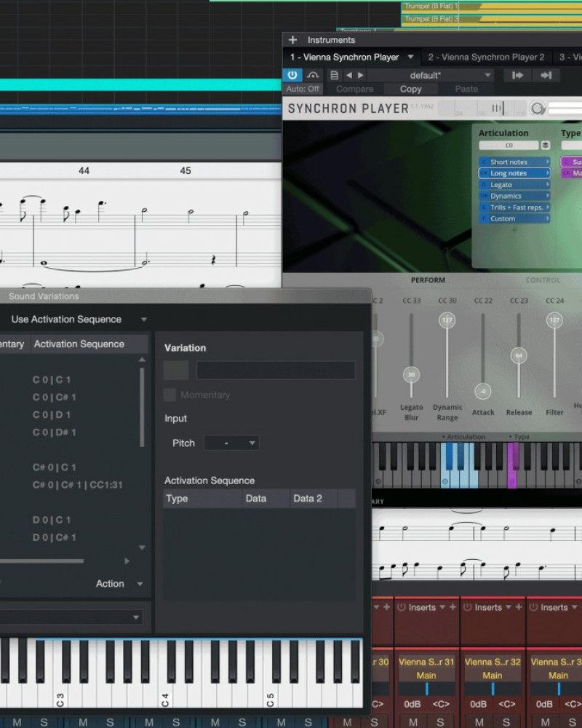This screenshot has height=728, width=582.
Task: Click the Compare button
Action: [354, 89]
